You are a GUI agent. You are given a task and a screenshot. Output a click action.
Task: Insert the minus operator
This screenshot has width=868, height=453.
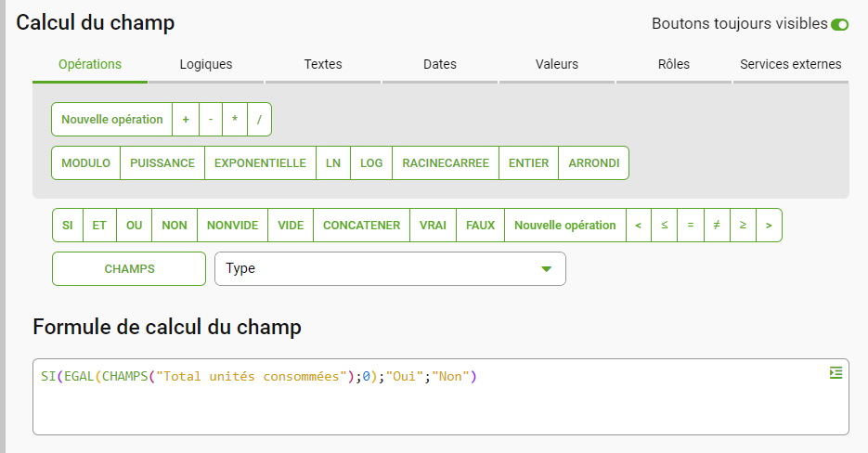click(211, 119)
